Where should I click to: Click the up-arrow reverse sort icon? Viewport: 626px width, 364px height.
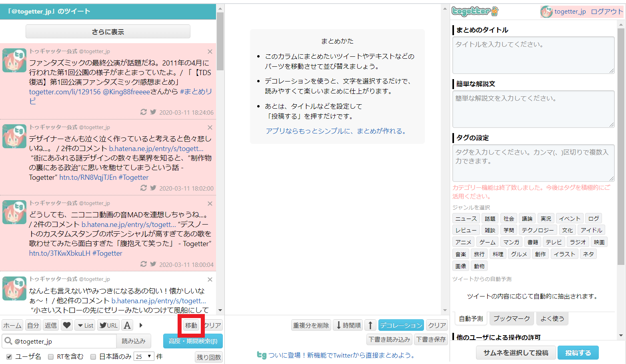(x=370, y=325)
